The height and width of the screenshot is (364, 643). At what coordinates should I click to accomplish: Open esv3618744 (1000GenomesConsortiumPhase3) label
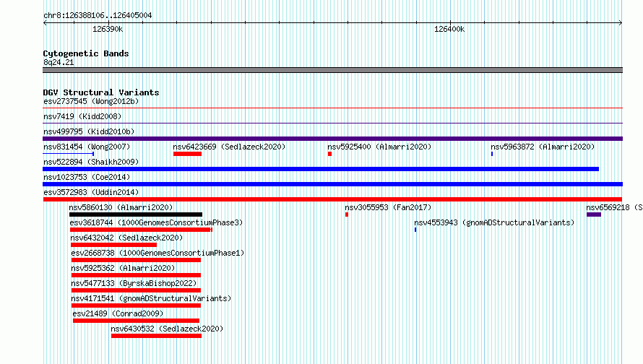click(x=156, y=222)
